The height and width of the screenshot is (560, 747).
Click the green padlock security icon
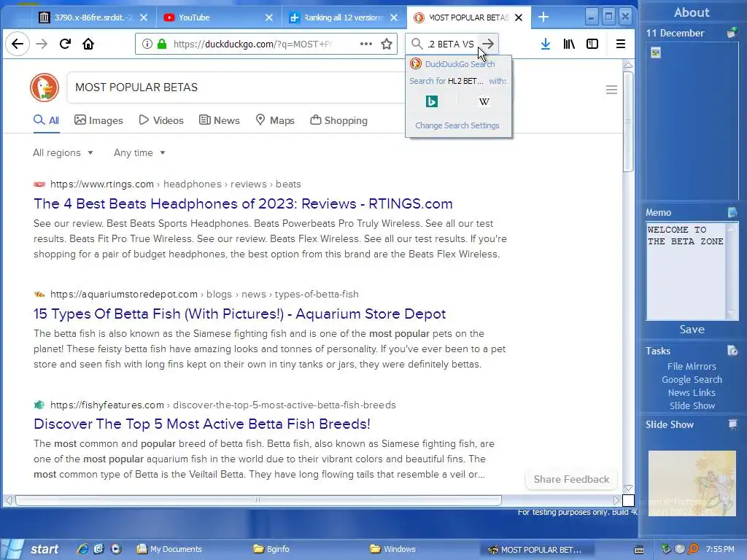[x=162, y=44]
